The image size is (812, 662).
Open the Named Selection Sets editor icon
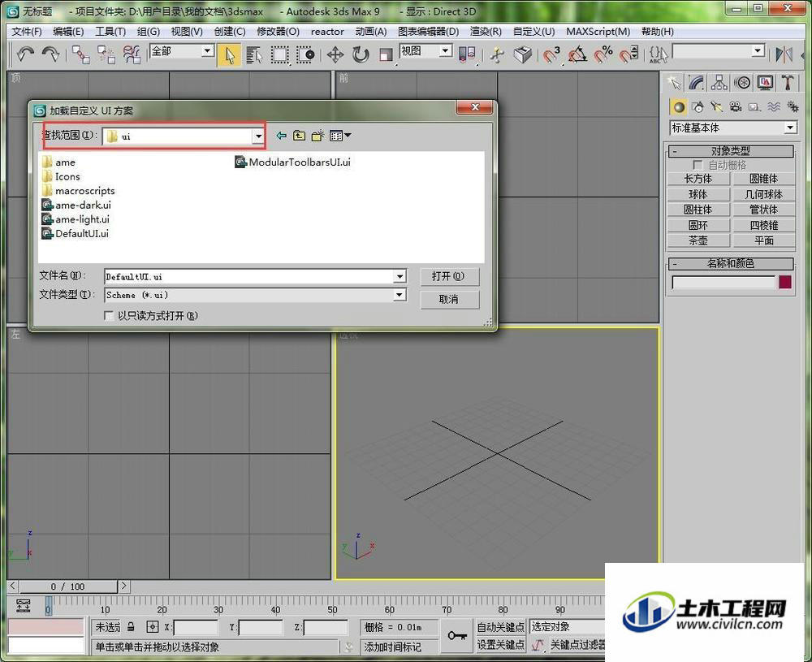658,54
